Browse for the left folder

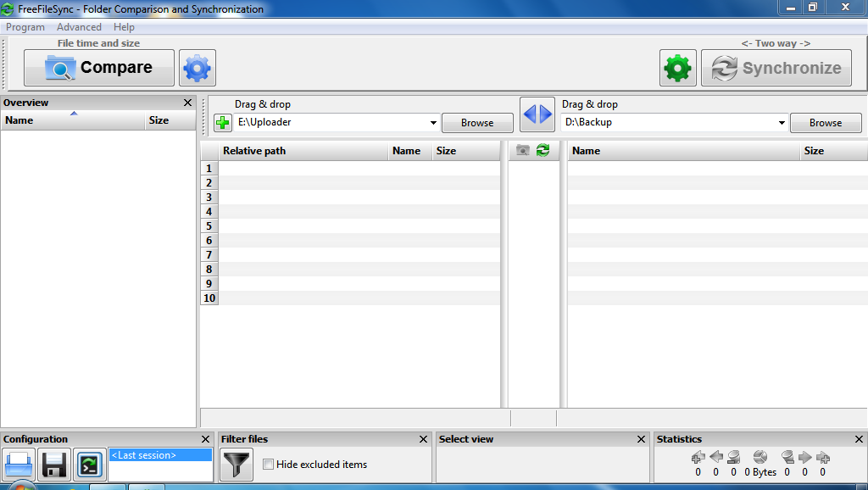[x=477, y=123]
